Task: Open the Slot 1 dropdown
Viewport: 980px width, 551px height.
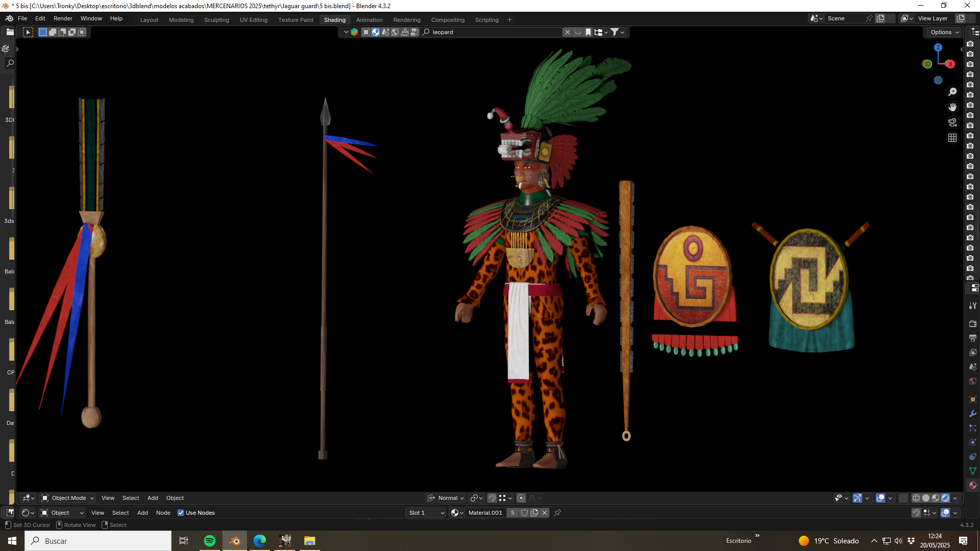Action: [x=426, y=513]
